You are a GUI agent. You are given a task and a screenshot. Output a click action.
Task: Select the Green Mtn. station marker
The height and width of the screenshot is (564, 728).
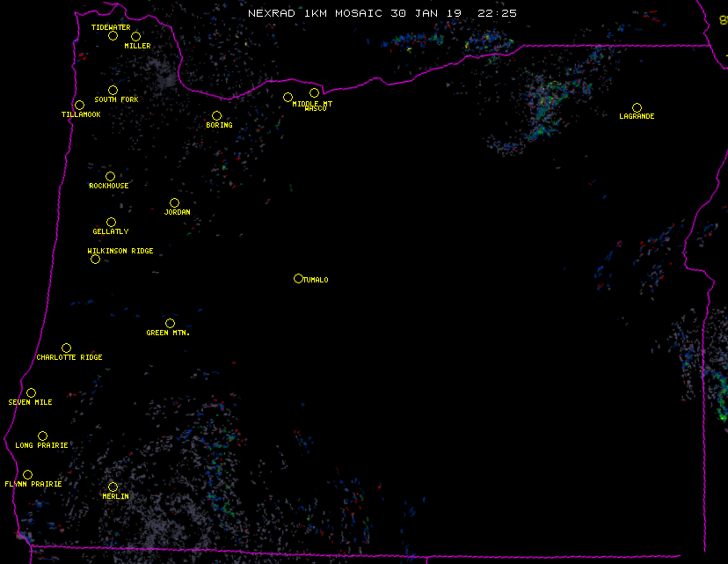pyautogui.click(x=170, y=324)
